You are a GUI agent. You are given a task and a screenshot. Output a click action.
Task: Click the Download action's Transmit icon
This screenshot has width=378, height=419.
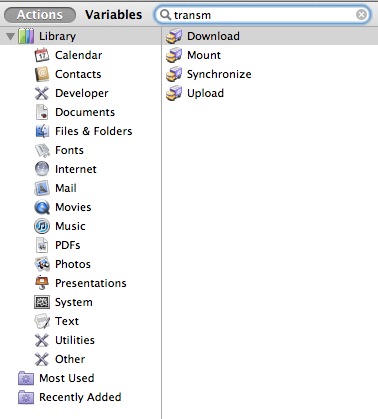[x=174, y=36]
